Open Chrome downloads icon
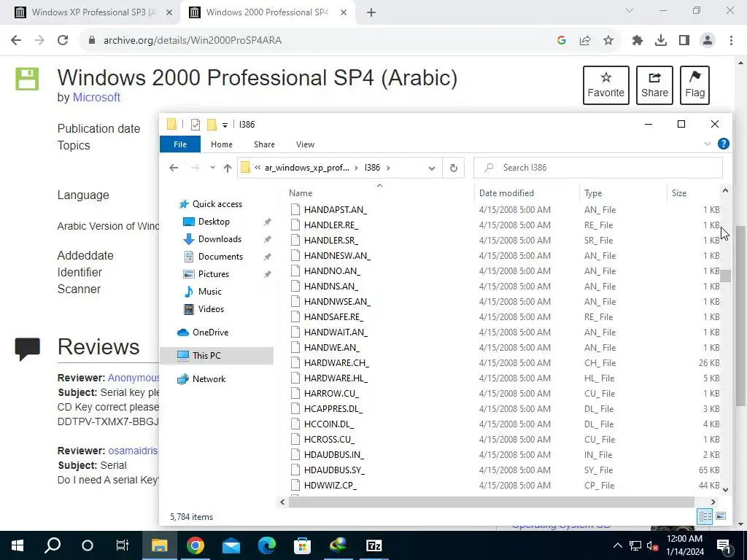 click(661, 41)
